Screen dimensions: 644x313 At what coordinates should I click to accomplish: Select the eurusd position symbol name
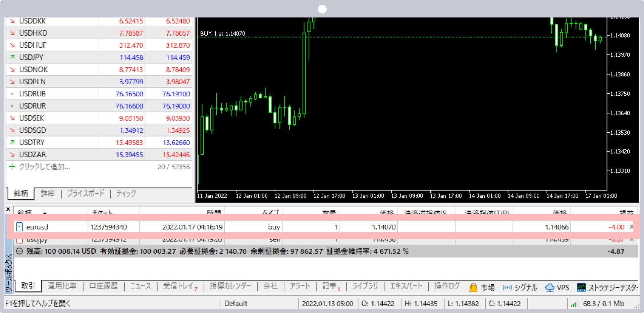[x=37, y=227]
